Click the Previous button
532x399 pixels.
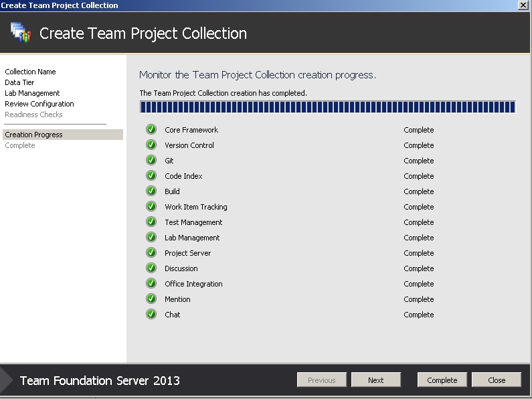pyautogui.click(x=322, y=380)
